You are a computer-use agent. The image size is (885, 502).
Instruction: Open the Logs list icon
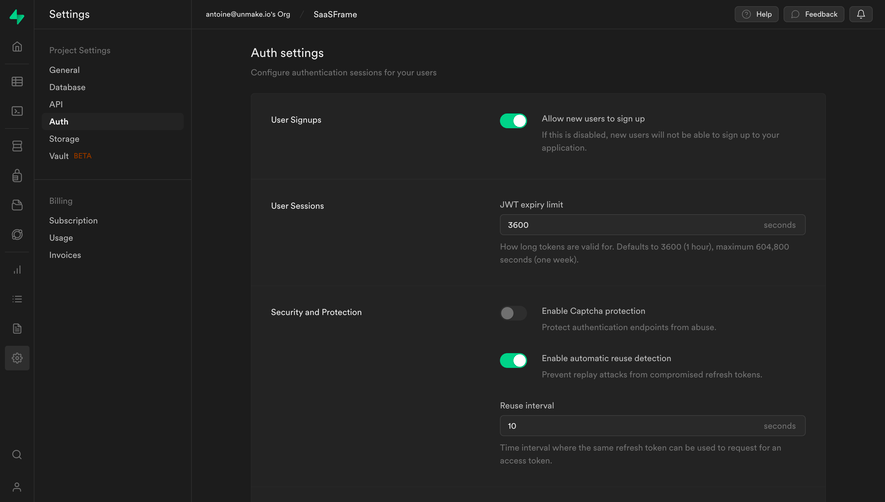[17, 299]
